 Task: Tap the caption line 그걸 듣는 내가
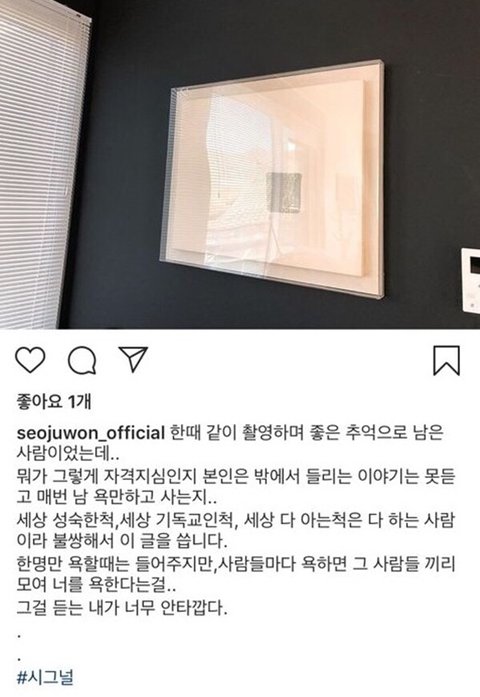(122, 607)
